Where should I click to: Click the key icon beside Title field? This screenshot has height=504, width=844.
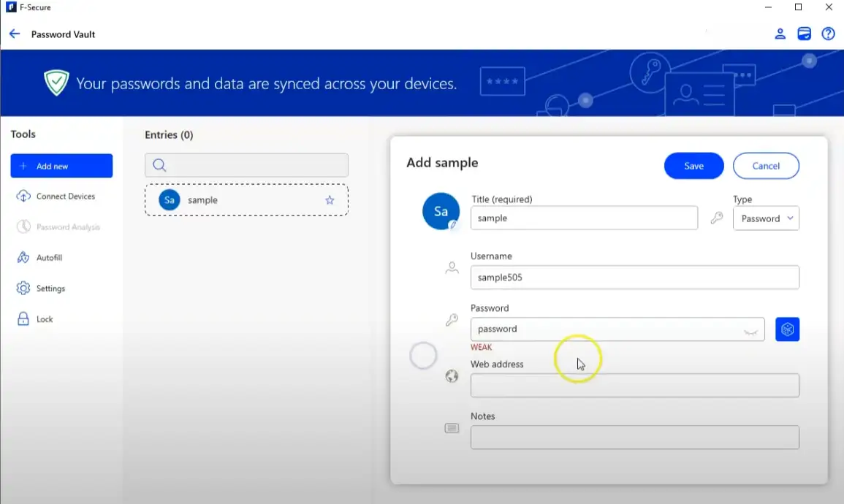[717, 218]
